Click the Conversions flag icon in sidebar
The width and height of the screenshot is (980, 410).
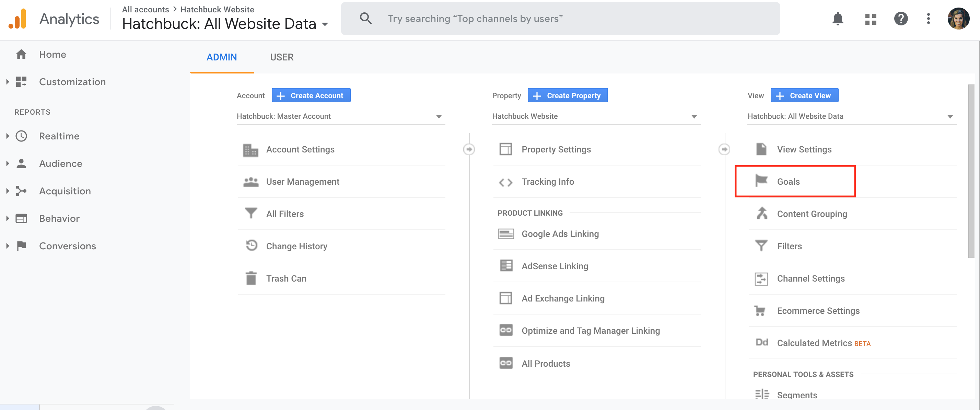point(21,246)
